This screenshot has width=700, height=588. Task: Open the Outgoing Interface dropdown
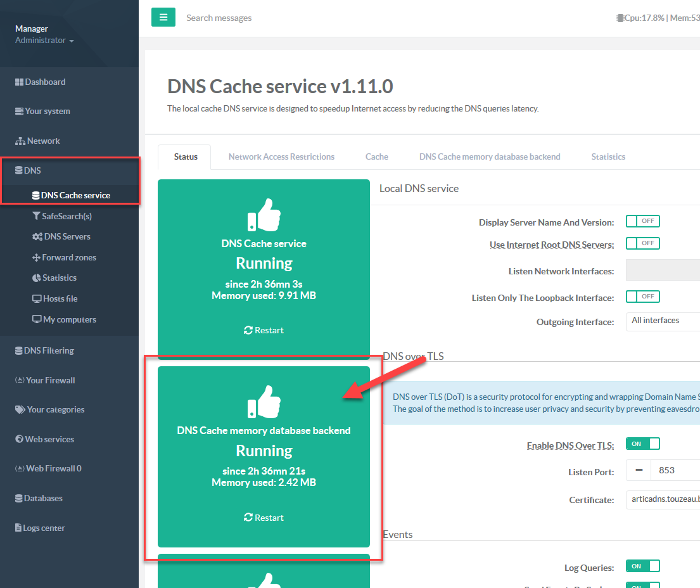point(662,321)
